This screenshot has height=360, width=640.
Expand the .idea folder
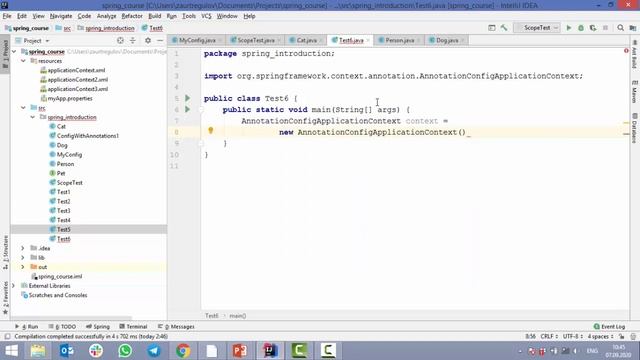(x=23, y=248)
